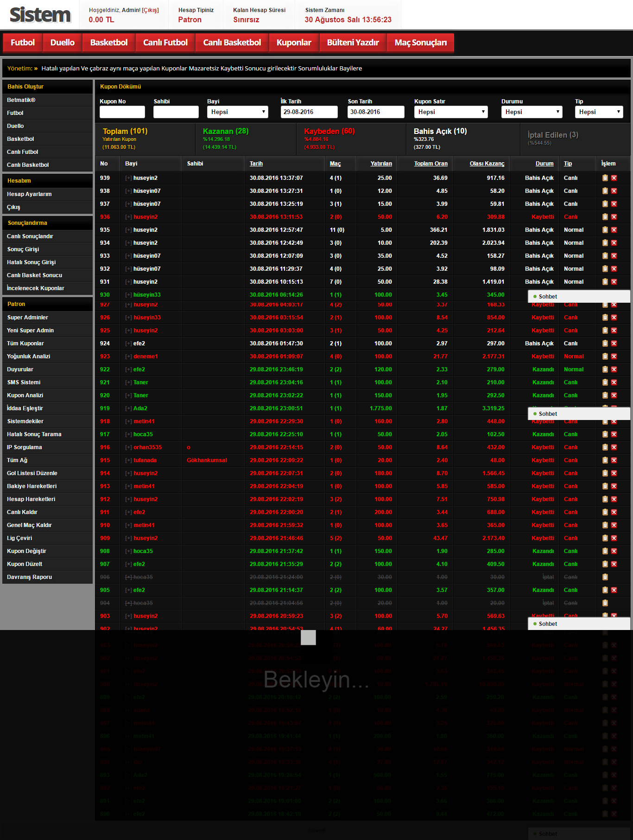Focus the Sahibi input field
The height and width of the screenshot is (840, 633).
tap(176, 112)
